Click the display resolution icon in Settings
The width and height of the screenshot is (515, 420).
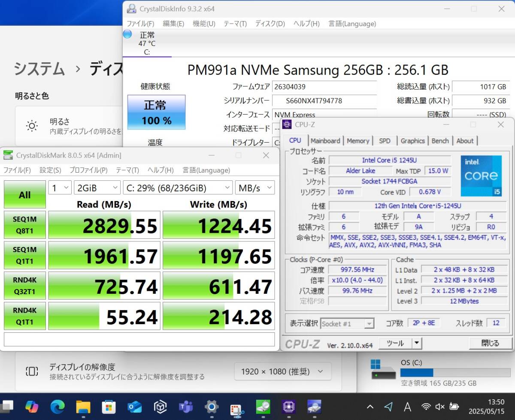click(32, 371)
